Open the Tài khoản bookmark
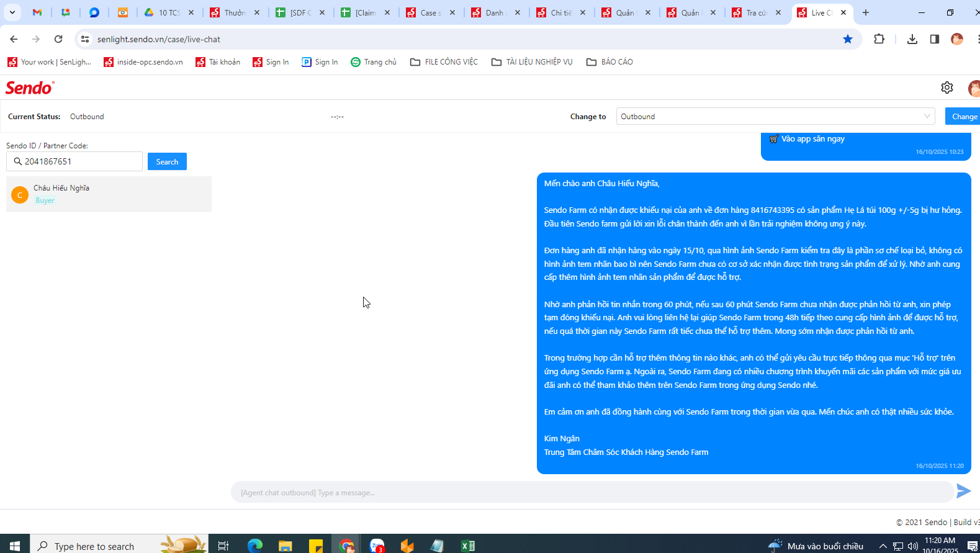Viewport: 980px width, 553px height. point(218,61)
